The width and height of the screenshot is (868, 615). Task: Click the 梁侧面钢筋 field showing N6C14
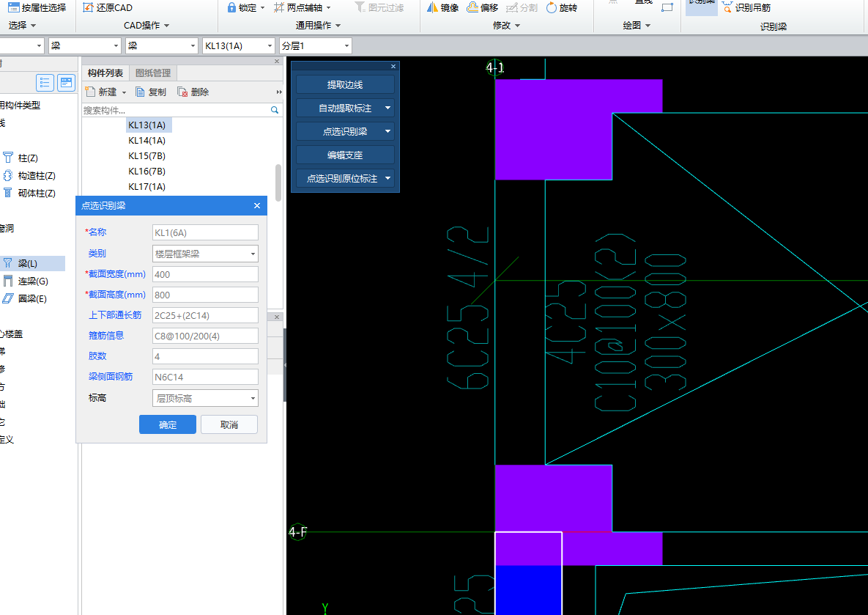[205, 377]
